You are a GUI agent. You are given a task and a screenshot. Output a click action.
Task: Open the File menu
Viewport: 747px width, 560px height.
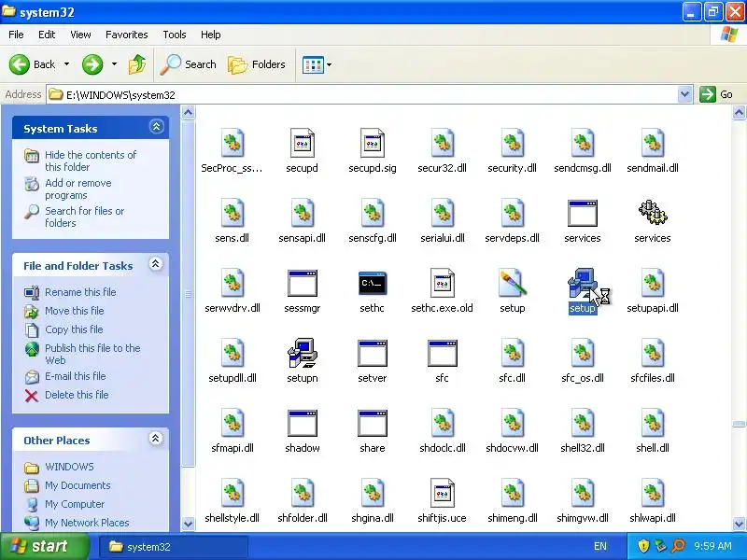point(16,35)
